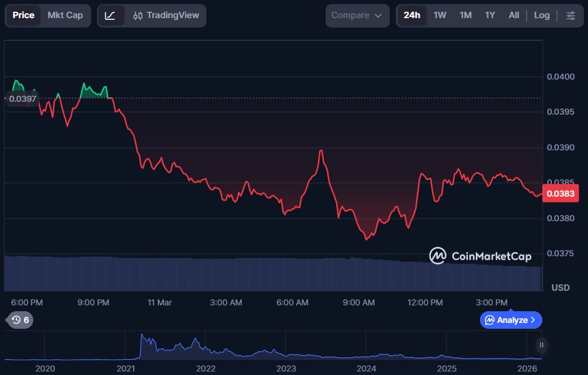Click the 9 AM price low point

tap(366, 239)
